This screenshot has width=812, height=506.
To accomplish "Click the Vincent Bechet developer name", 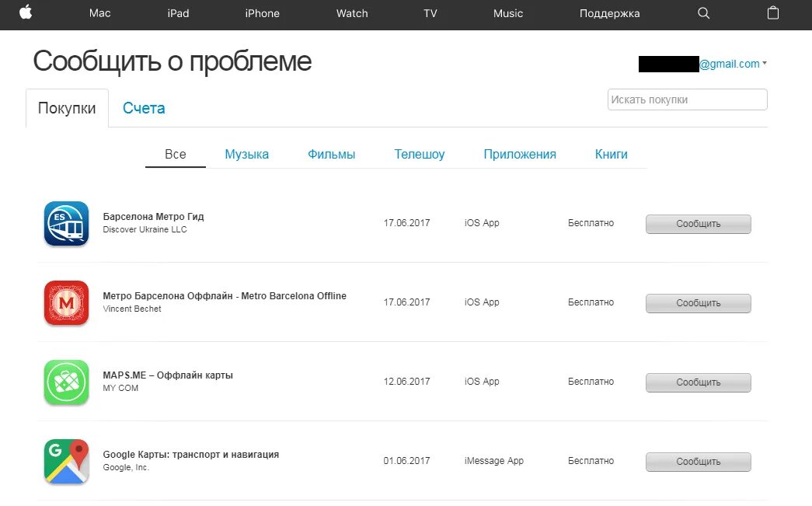I will [x=132, y=309].
